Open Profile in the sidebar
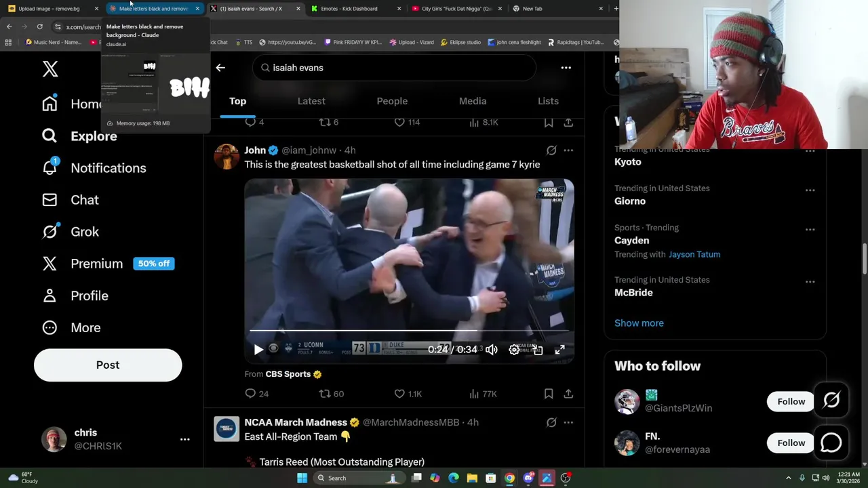The image size is (868, 488). [75, 296]
